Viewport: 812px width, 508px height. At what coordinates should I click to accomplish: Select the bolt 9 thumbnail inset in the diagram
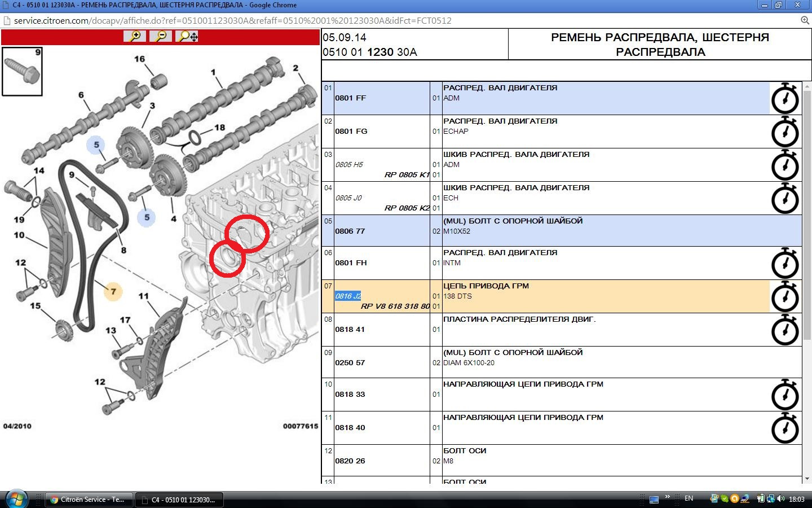coord(23,72)
